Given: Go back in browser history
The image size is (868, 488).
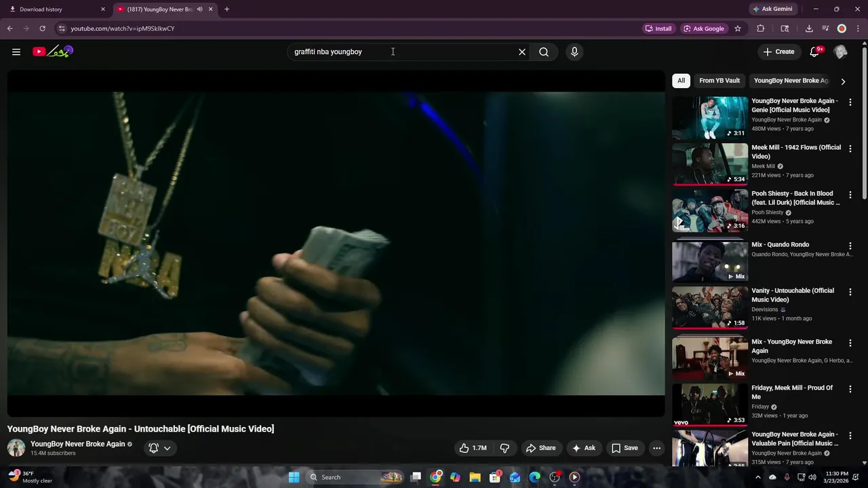Looking at the screenshot, I should point(10,28).
